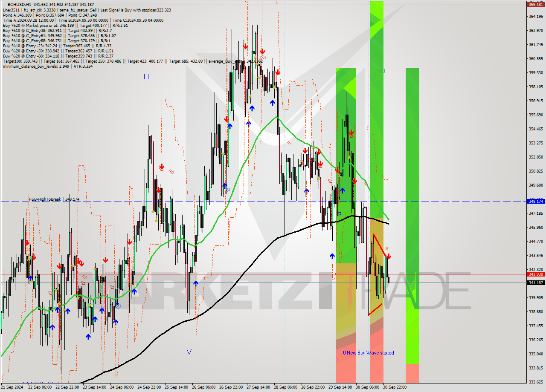
Task: Click the 'Buy %10 @ C_Entry61: 349.962' line
Action: tap(58, 35)
